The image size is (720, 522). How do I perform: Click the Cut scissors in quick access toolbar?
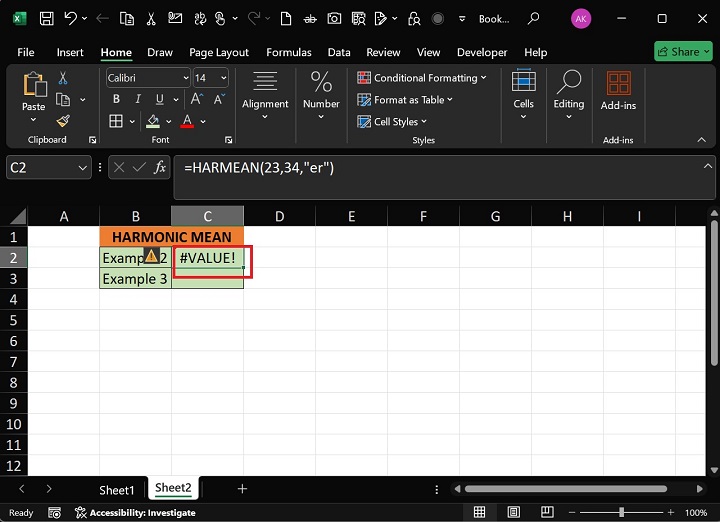click(151, 19)
